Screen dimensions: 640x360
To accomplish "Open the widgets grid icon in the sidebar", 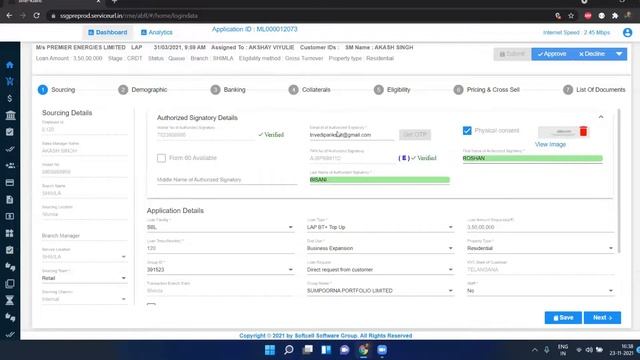I will (10, 233).
